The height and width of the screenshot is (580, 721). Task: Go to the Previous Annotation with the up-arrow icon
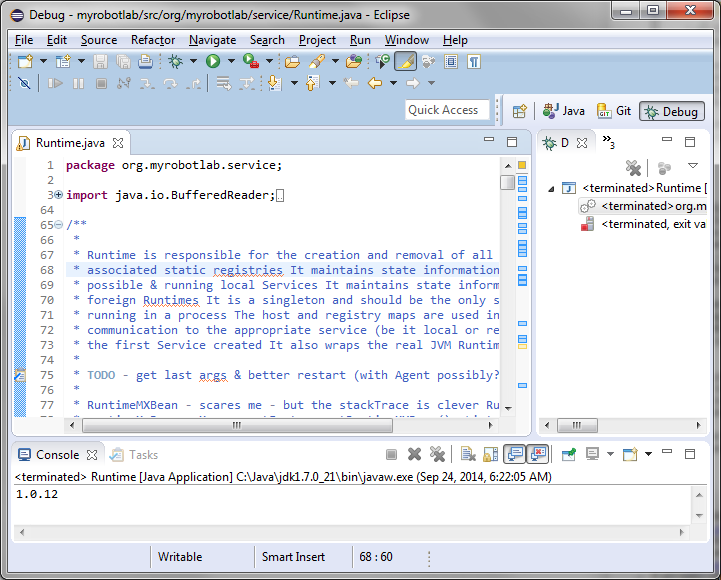pyautogui.click(x=313, y=83)
